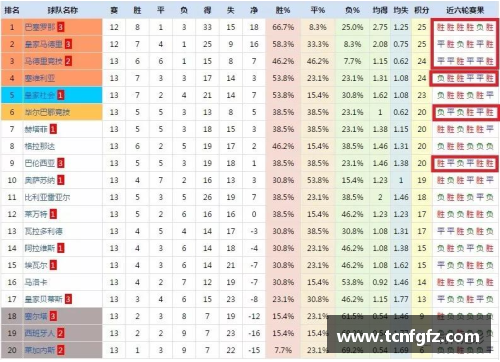Click the 近六轮赛果 column header
The image size is (500, 362).
(465, 10)
